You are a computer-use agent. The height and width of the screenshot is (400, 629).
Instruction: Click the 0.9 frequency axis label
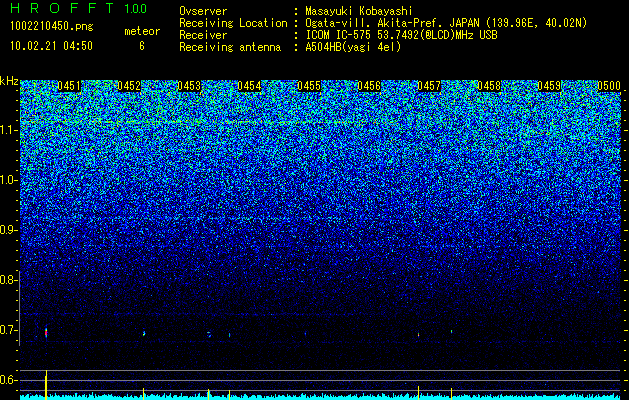coord(8,230)
